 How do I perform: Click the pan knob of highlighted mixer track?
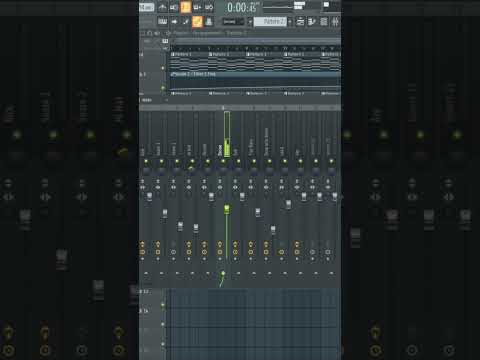point(223,171)
